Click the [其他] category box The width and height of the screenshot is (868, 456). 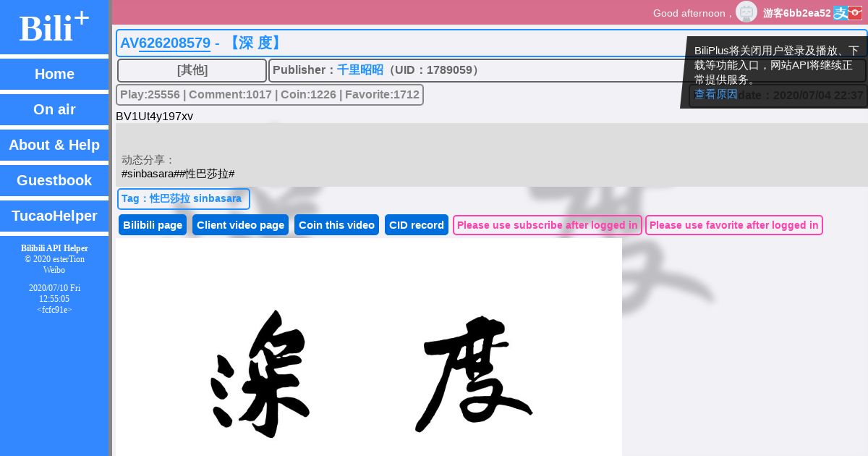tap(192, 70)
